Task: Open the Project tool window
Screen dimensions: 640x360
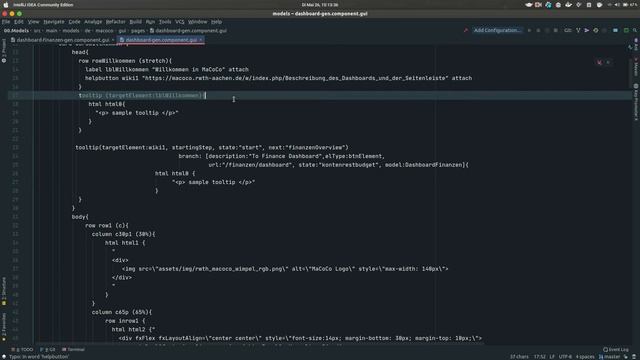Action: (x=4, y=51)
